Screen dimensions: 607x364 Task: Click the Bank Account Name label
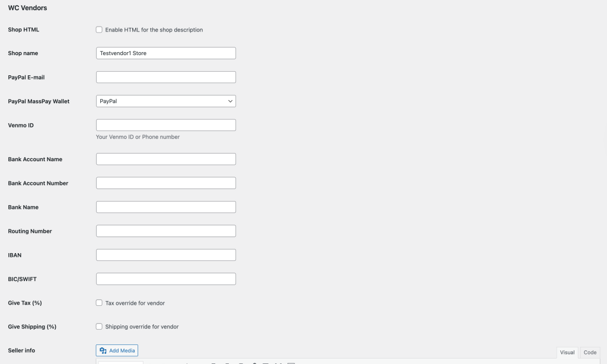(x=35, y=159)
